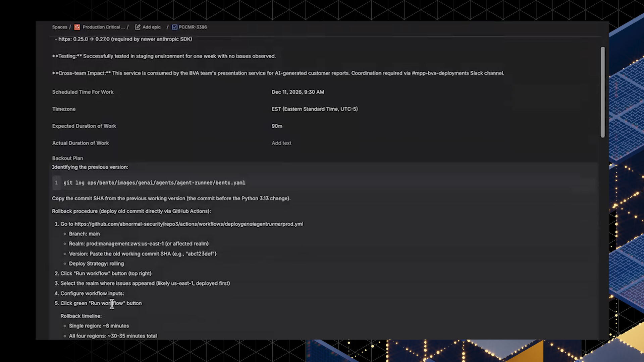Click 'Version: Paste the old working commit' bullet
This screenshot has width=644, height=362.
[x=143, y=254]
